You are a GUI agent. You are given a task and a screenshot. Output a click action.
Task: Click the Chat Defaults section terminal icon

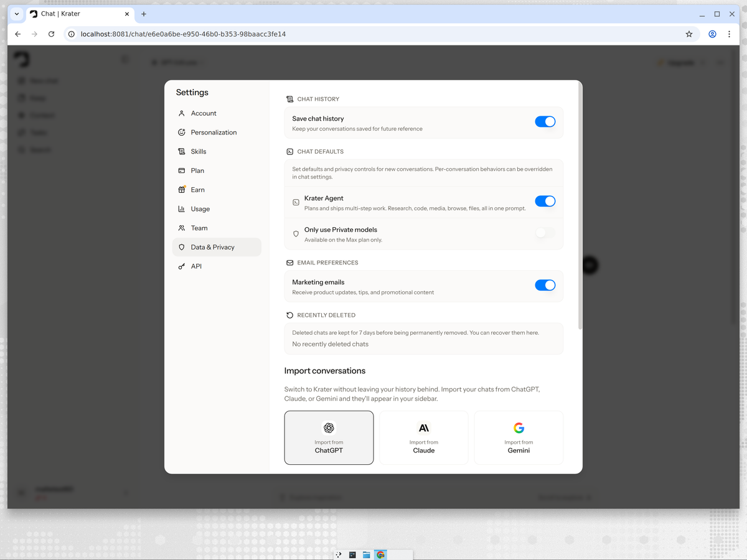289,152
